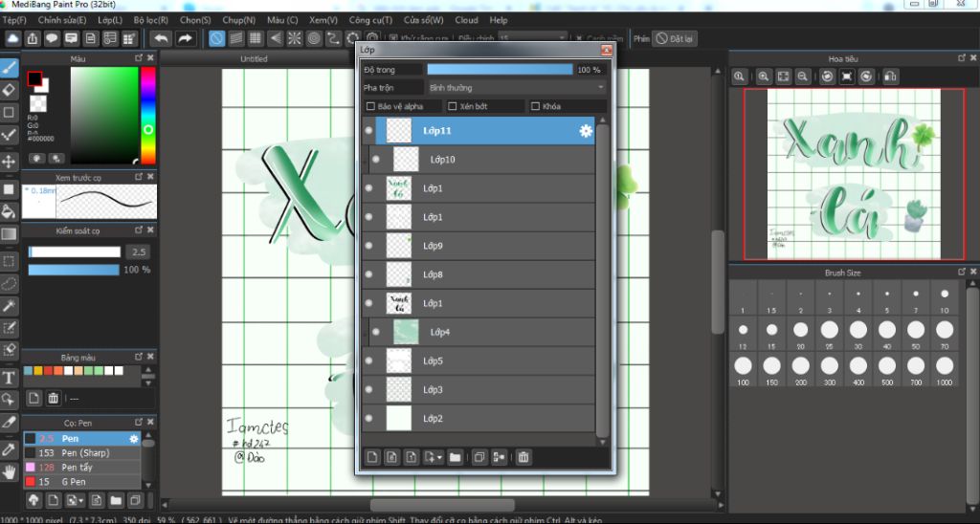Select the Lớp3 layer thumbnail
980x524 pixels.
(399, 389)
